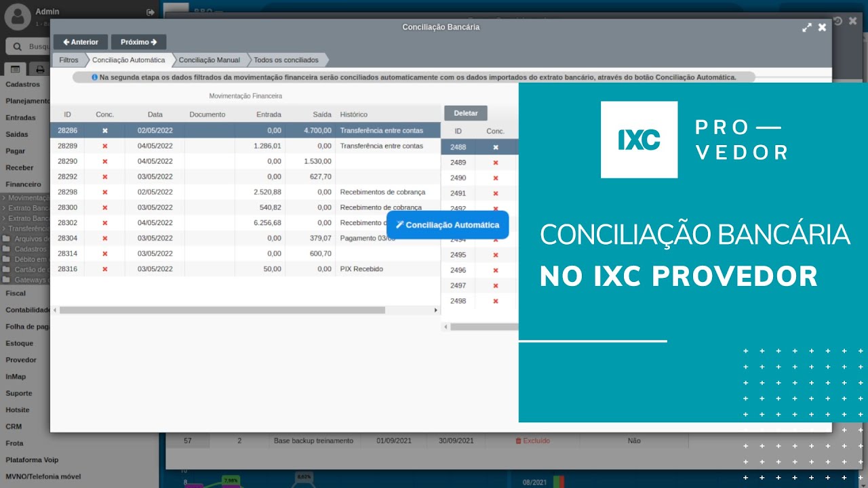868x488 pixels.
Task: Open the Receber sidebar menu
Action: click(x=20, y=167)
